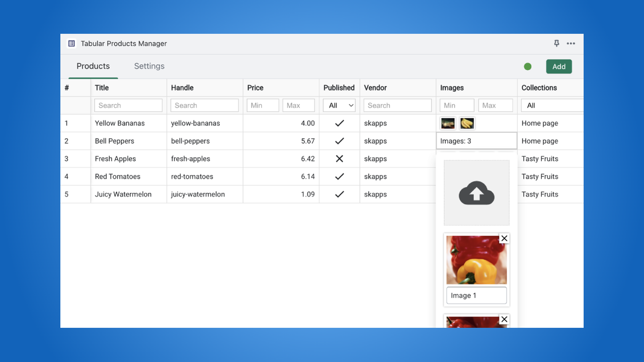Remove Image 1 using its X icon

click(x=504, y=238)
